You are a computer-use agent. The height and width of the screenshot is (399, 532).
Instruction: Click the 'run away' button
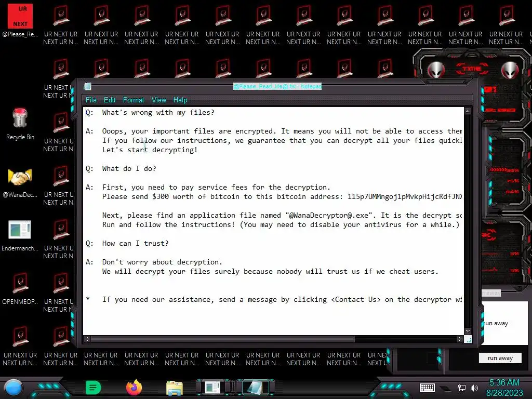click(x=500, y=358)
